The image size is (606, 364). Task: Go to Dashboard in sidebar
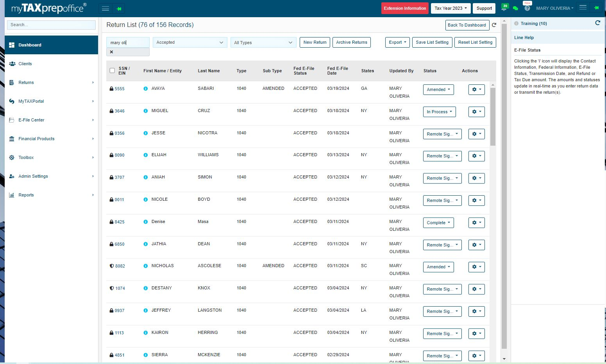(51, 45)
